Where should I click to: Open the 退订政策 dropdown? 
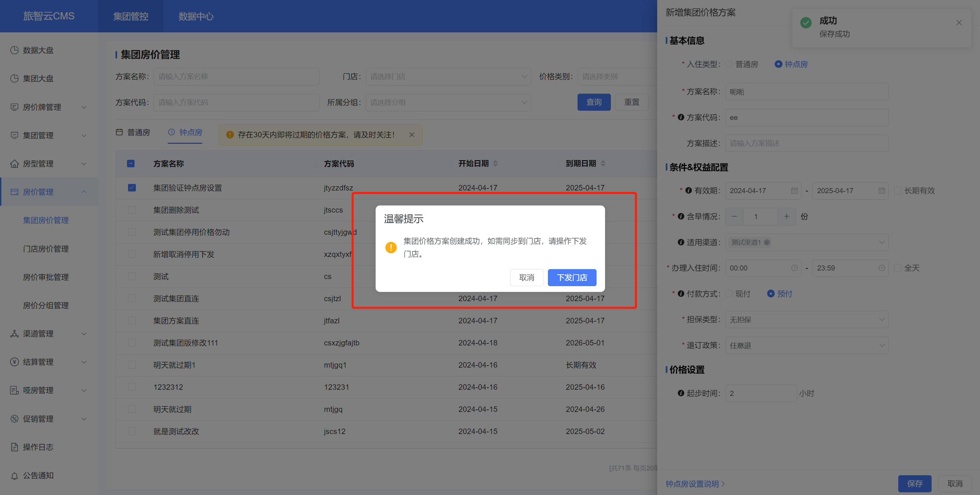coord(807,345)
